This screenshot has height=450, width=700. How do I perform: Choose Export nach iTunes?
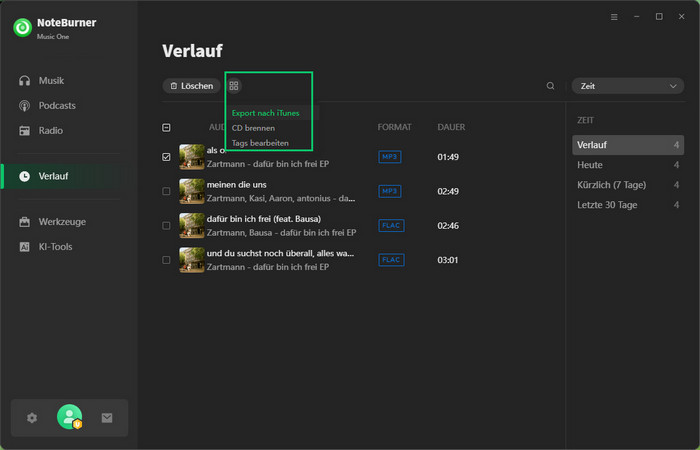(266, 113)
